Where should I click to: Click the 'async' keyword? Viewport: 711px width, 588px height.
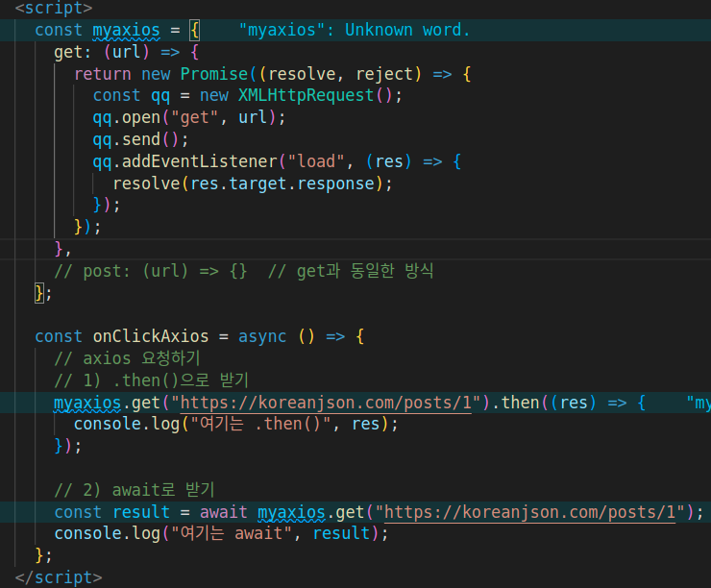[262, 337]
